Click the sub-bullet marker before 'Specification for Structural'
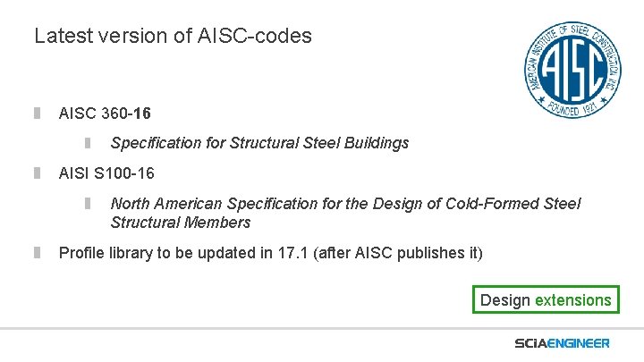Screen dimensions: 644x362 88,143
